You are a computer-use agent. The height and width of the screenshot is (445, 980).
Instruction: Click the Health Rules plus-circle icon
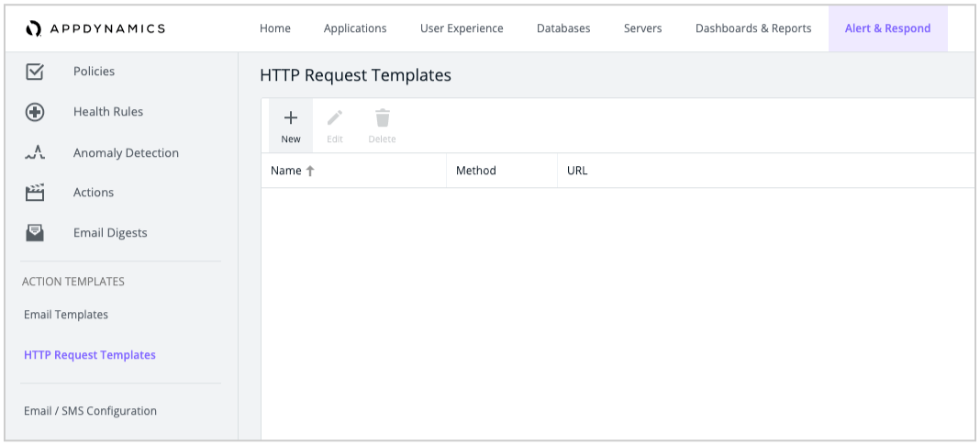tap(34, 112)
